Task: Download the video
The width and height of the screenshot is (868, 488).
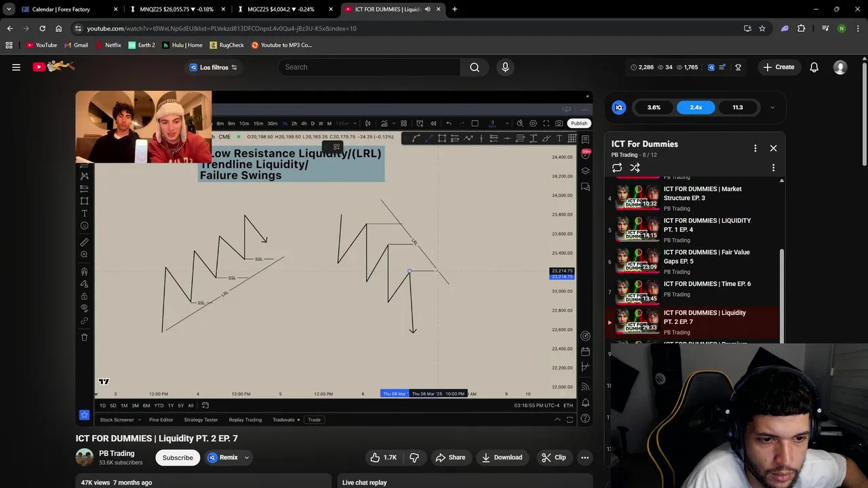Action: click(x=502, y=457)
